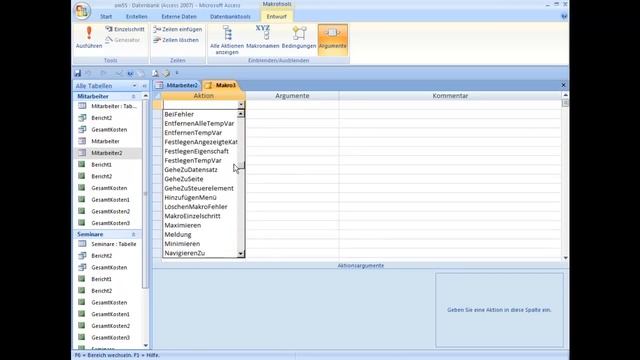This screenshot has height=360, width=640.
Task: Choose EntfernenAlleTempVar from the list
Action: (200, 123)
